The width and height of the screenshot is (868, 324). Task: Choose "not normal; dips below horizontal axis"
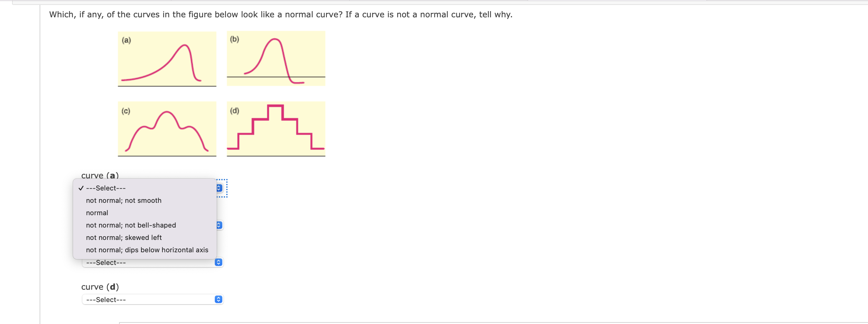[x=147, y=249]
